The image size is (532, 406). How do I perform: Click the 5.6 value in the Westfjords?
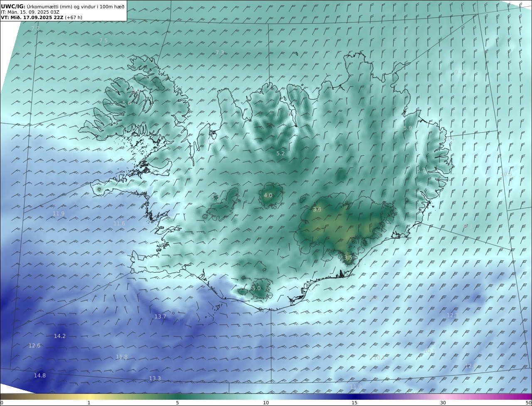point(127,103)
